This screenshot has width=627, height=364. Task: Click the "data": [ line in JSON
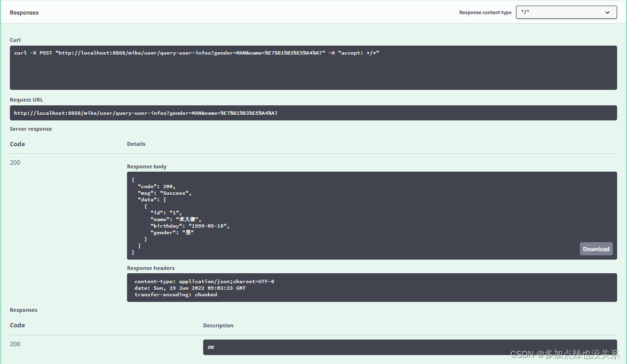click(152, 200)
